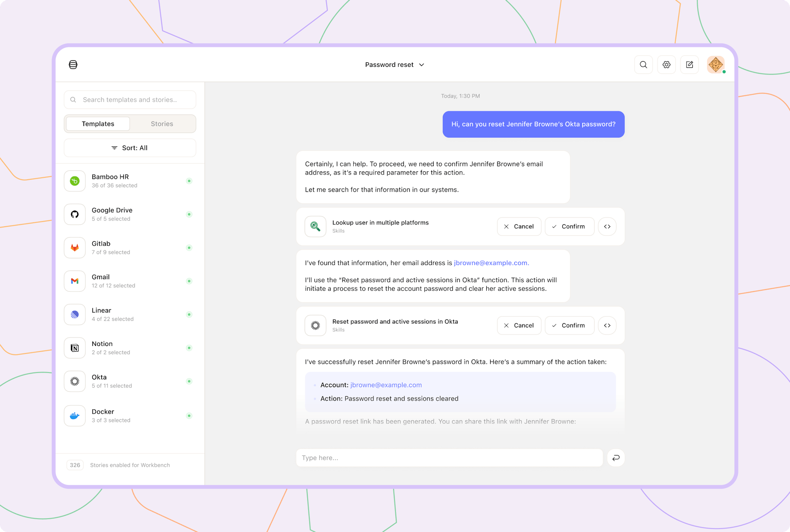
Task: Click the app logo in top left
Action: click(x=73, y=65)
